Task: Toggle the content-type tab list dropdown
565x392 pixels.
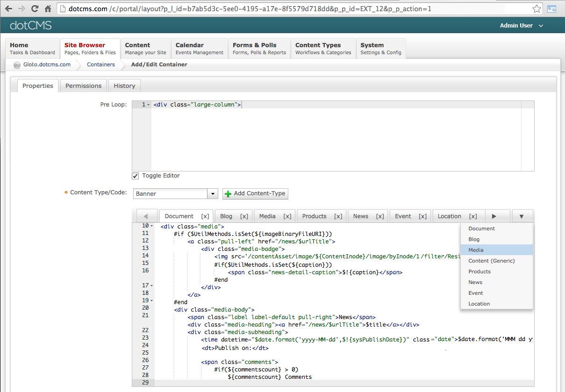Action: (522, 216)
